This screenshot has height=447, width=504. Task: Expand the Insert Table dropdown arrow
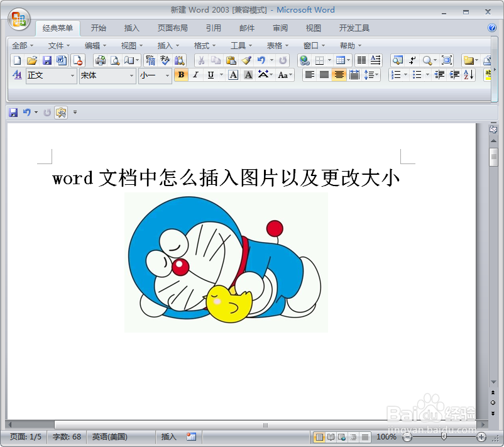click(x=349, y=60)
